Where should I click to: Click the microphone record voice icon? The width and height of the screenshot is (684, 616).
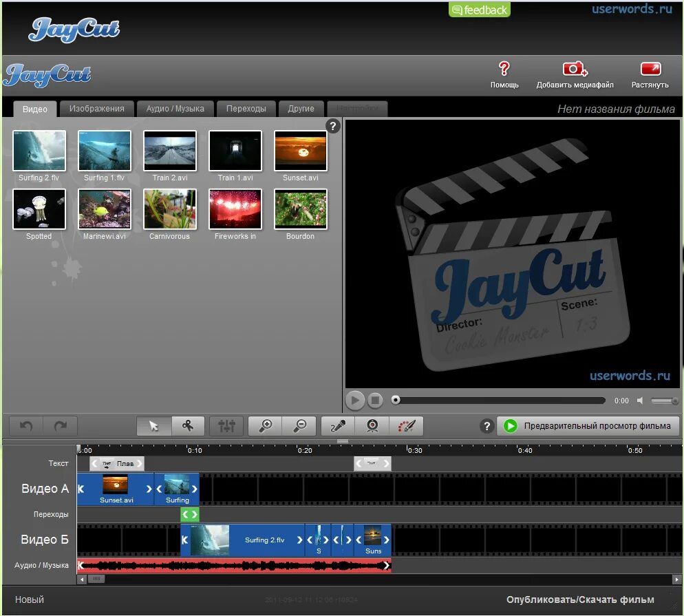(x=338, y=426)
